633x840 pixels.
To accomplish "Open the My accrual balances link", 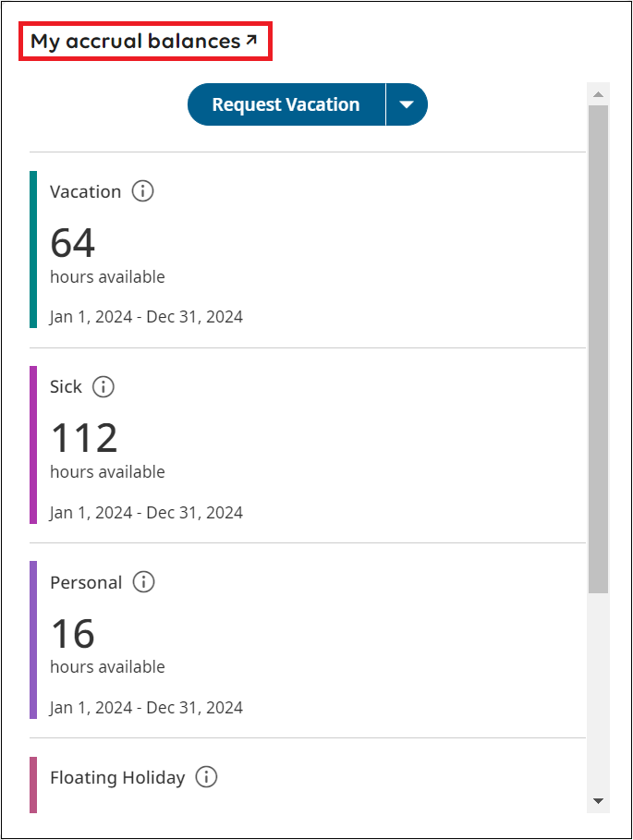I will (x=136, y=42).
